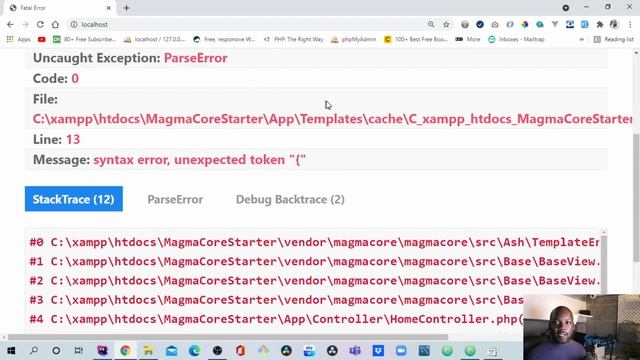Open the Extensions puzzle piece menu
This screenshot has height=360, width=640.
point(600,24)
